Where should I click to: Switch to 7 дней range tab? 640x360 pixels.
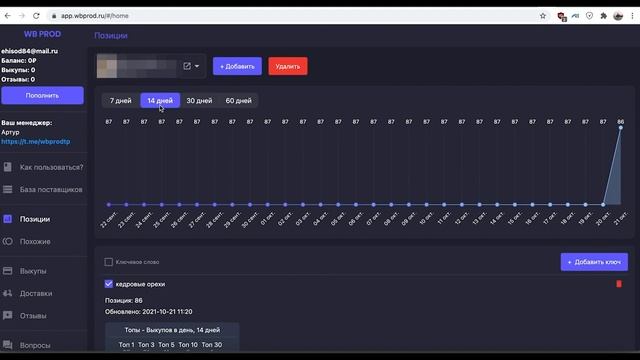tap(121, 101)
